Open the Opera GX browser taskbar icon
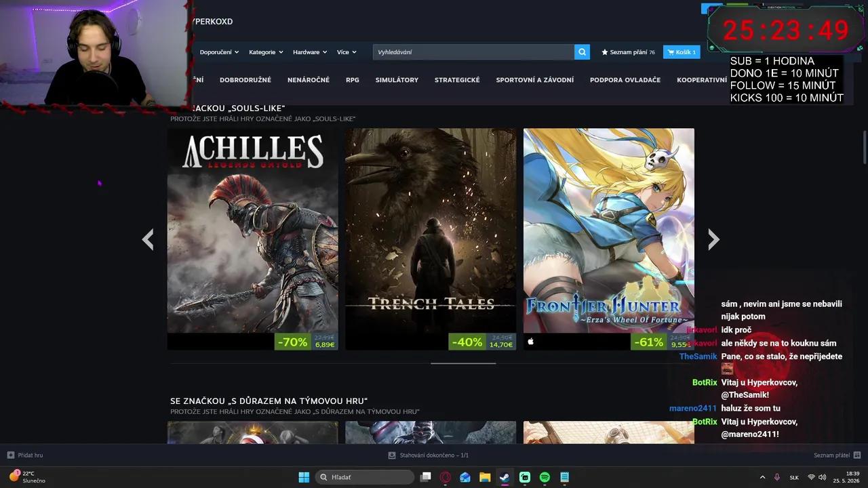Image resolution: width=868 pixels, height=488 pixels. coord(446,477)
